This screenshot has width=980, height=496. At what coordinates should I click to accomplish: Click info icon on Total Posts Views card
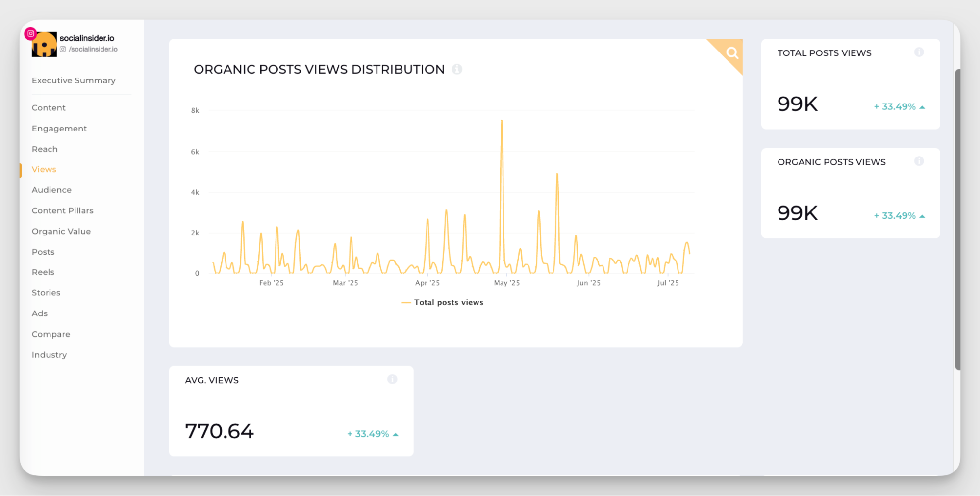pyautogui.click(x=919, y=52)
